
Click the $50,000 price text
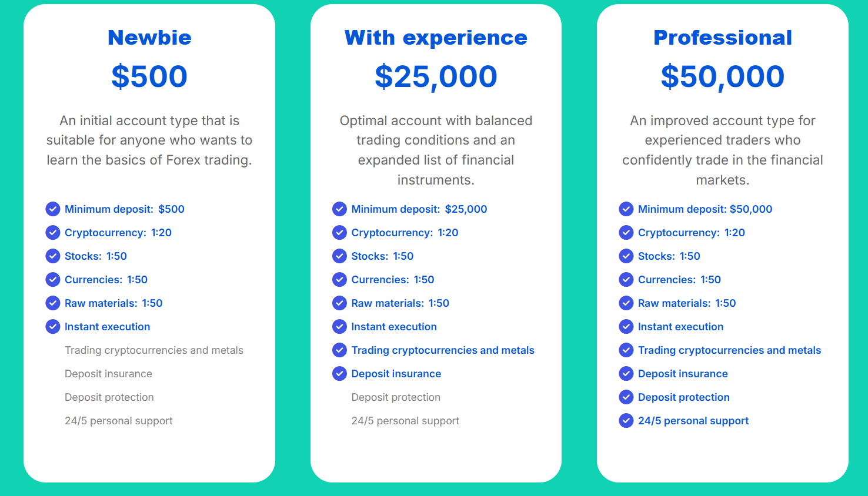pos(723,77)
